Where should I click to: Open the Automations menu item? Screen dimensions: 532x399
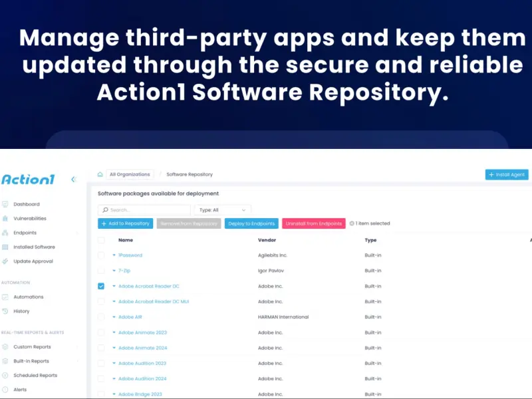[29, 297]
